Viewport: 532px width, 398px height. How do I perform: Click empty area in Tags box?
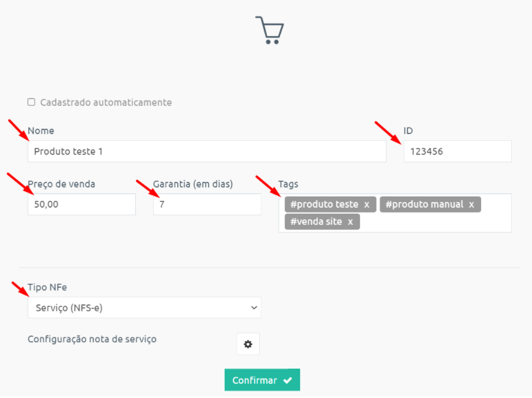pos(434,222)
